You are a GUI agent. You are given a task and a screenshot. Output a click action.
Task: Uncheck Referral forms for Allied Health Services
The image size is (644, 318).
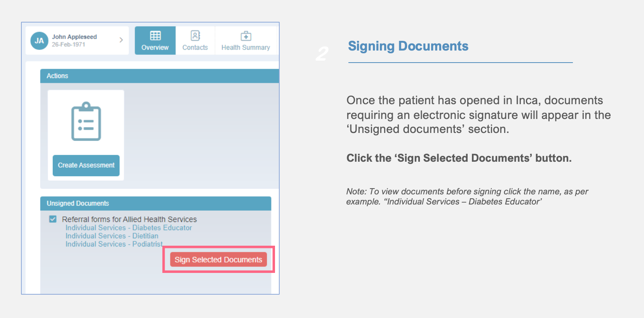53,219
